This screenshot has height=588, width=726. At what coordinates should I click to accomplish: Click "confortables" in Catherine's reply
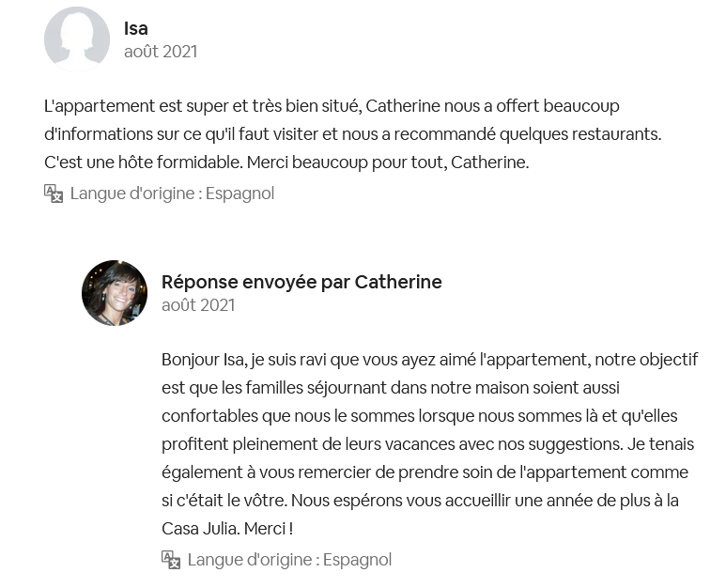pyautogui.click(x=210, y=416)
